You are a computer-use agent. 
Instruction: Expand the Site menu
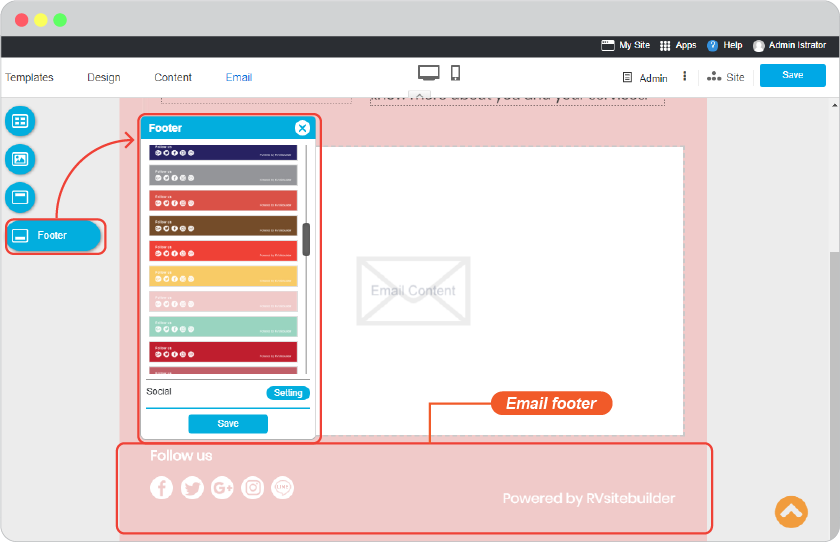tap(725, 77)
